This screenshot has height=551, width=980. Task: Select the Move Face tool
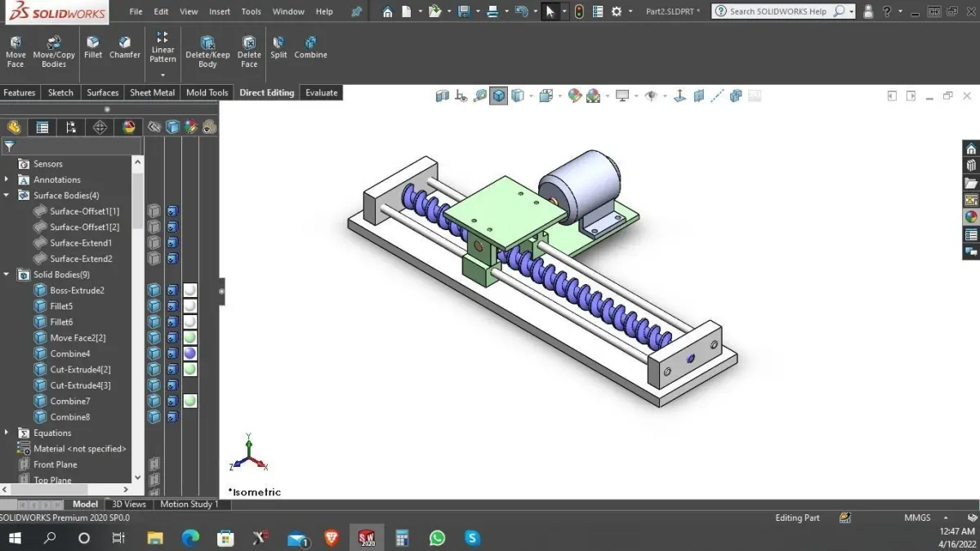coord(16,51)
